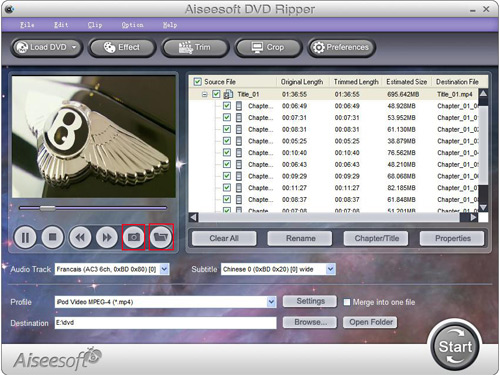500x375 pixels.
Task: Open Preferences with the gear button
Action: pyautogui.click(x=341, y=47)
